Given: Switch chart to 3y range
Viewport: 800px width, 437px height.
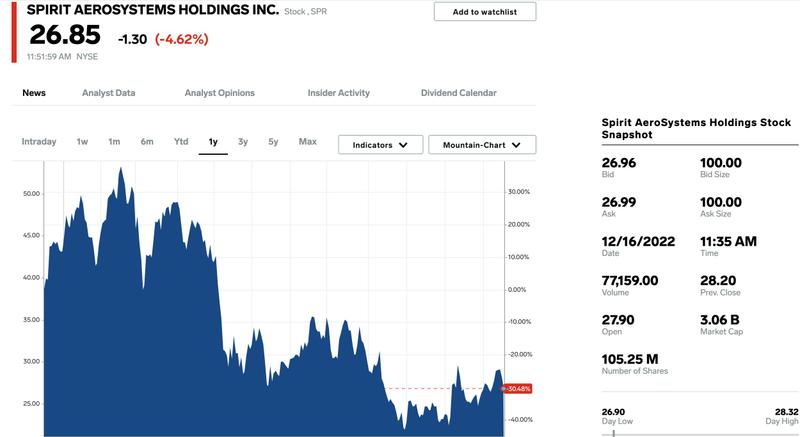Looking at the screenshot, I should tap(243, 142).
